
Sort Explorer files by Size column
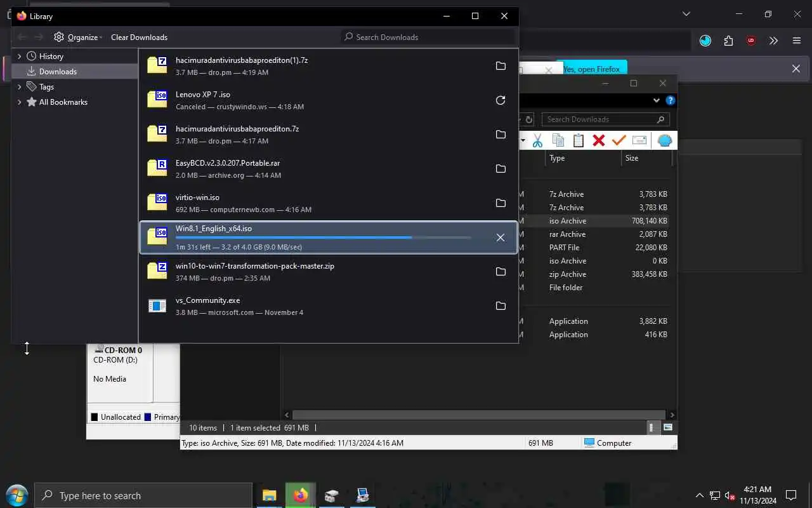point(646,158)
